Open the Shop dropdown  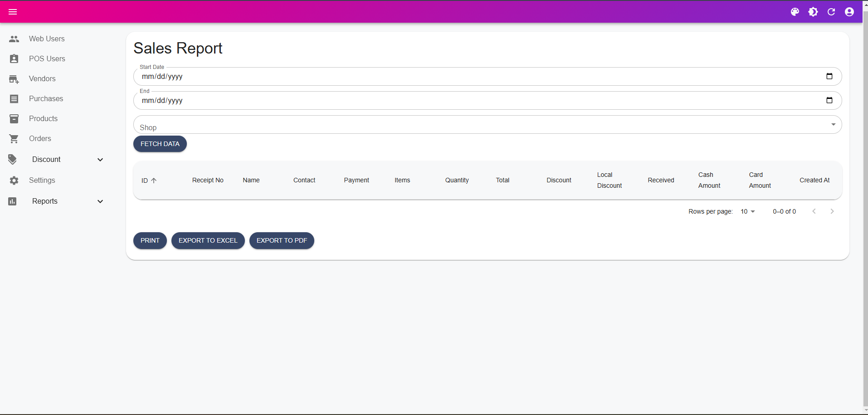(x=488, y=125)
